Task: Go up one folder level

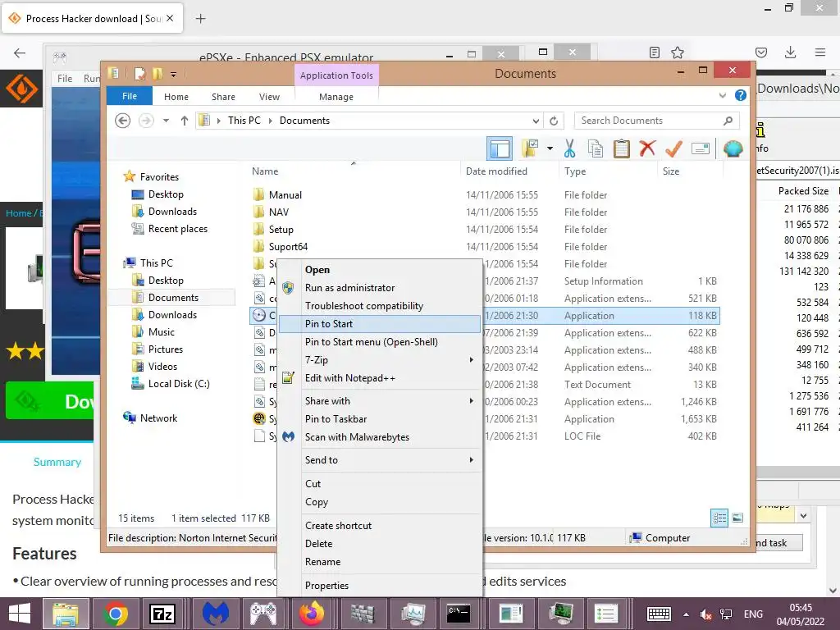Action: [x=185, y=121]
